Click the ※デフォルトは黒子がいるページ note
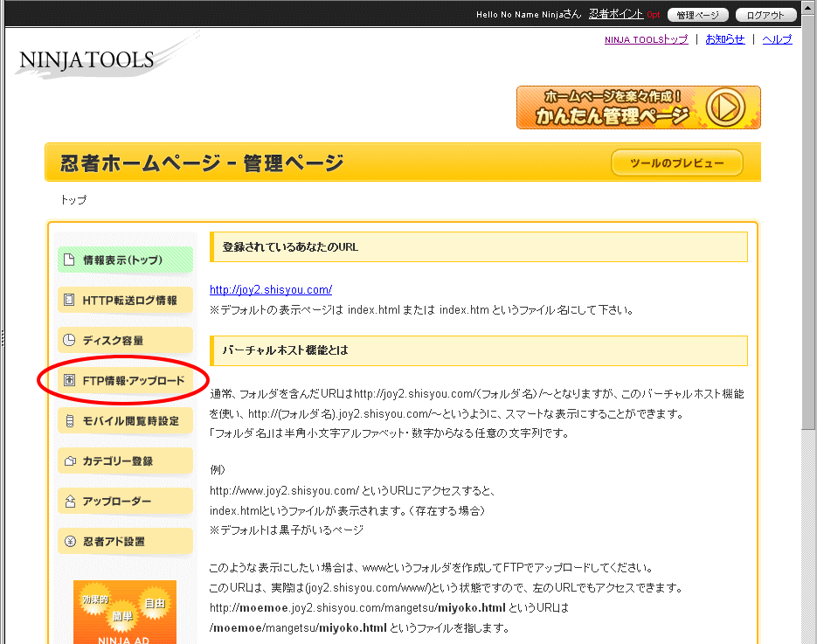817x644 pixels. (287, 530)
